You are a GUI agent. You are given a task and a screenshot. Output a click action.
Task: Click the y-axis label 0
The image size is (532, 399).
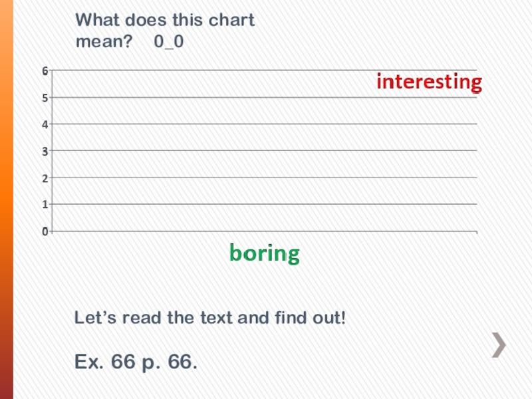point(45,231)
